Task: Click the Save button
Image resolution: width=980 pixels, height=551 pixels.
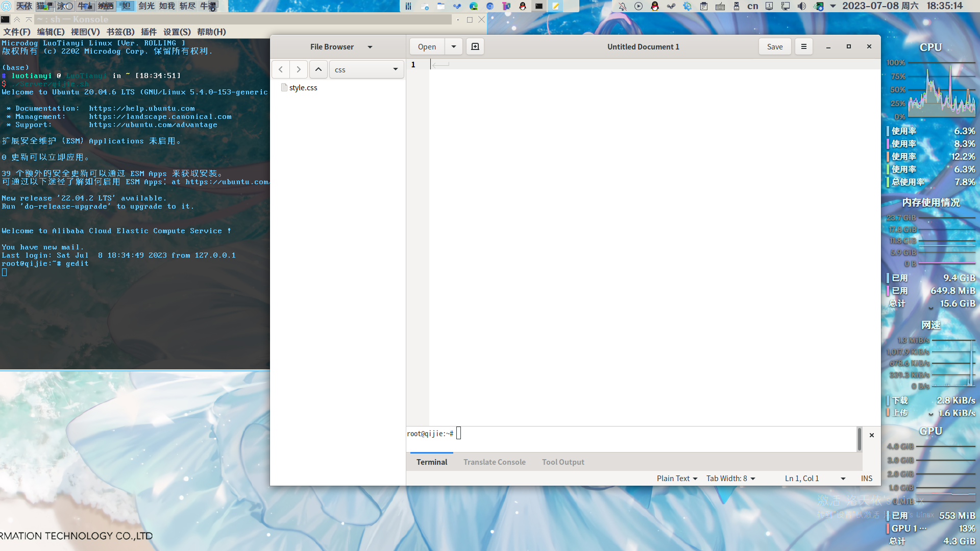Action: (774, 46)
